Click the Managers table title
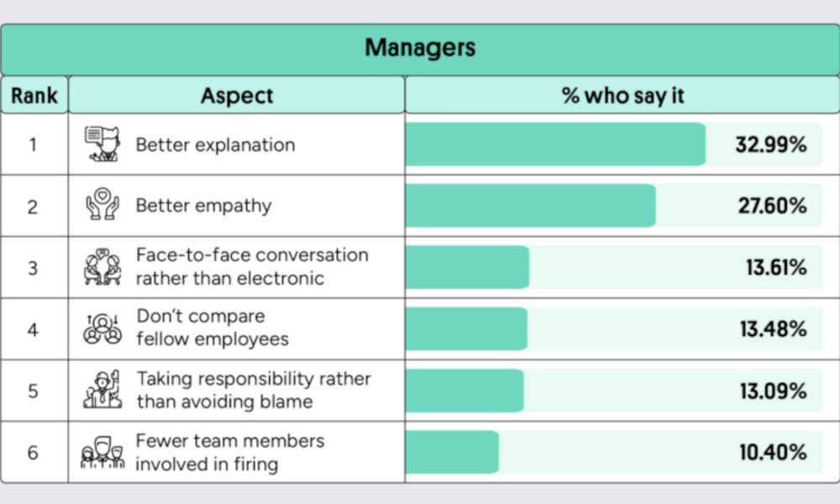 pyautogui.click(x=420, y=48)
